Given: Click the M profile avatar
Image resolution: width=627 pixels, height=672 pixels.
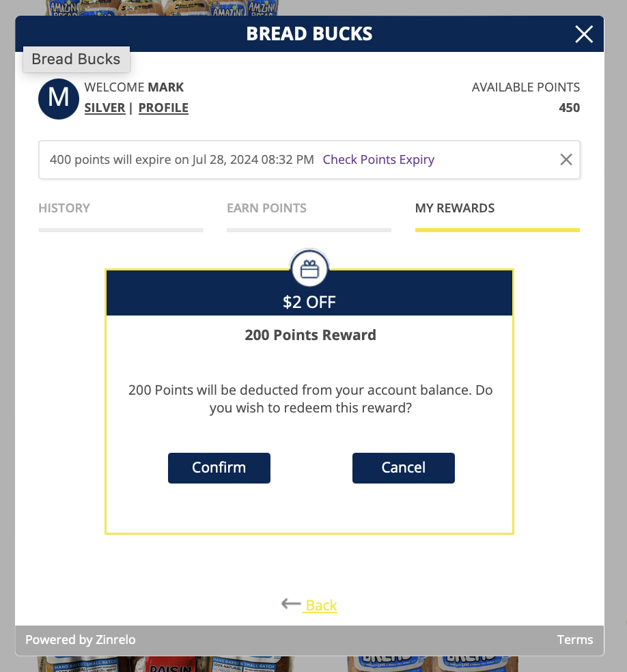Looking at the screenshot, I should tap(59, 98).
